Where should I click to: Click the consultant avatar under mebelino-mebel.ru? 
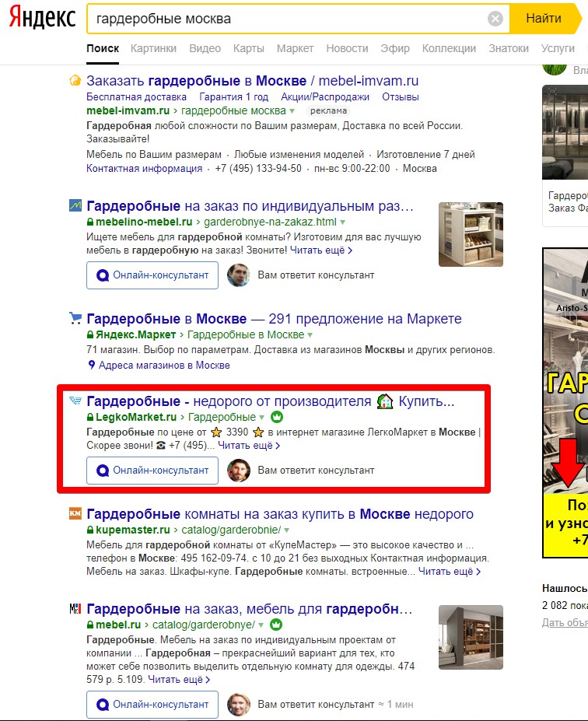click(239, 275)
